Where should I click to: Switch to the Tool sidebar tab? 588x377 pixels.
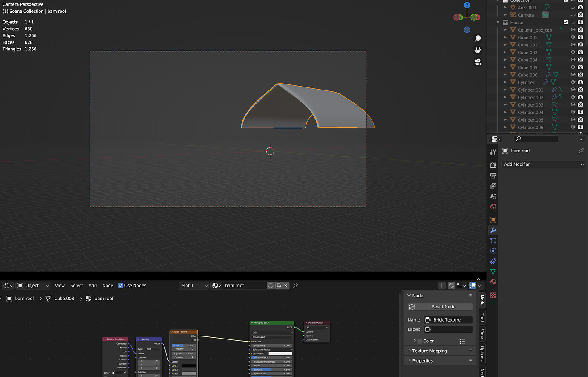(482, 317)
